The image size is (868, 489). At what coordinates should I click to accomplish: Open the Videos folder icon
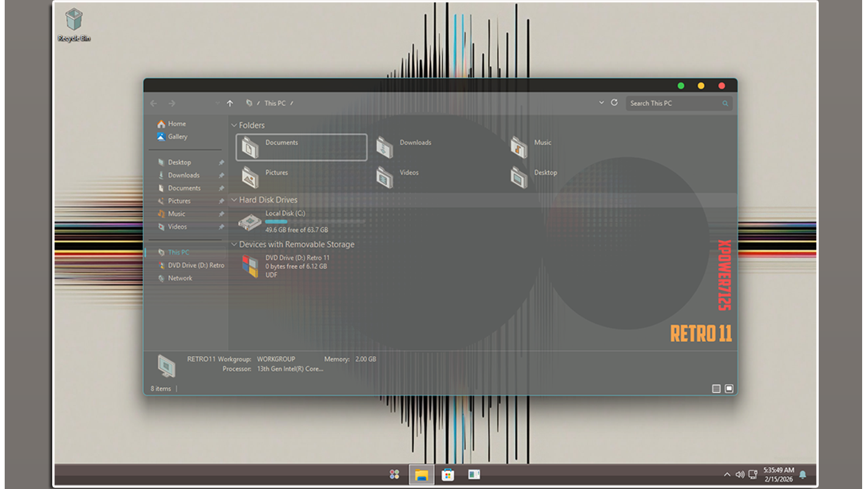385,177
